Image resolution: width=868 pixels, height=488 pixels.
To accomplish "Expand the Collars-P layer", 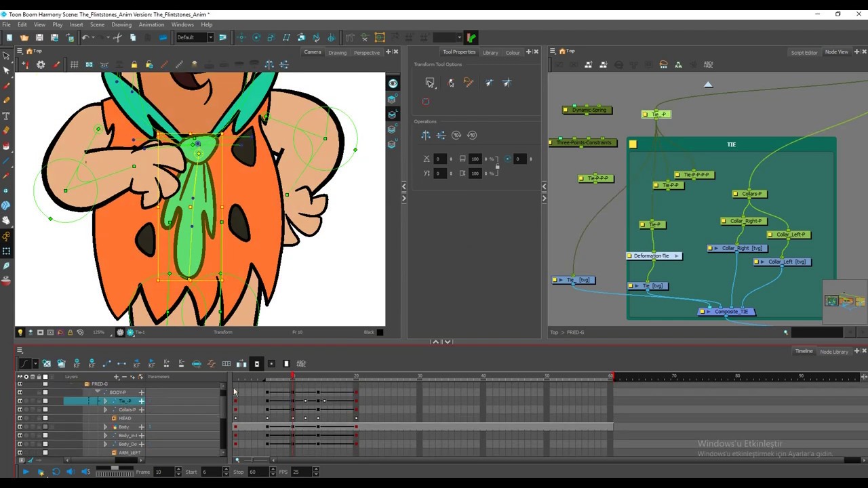I will pos(105,409).
